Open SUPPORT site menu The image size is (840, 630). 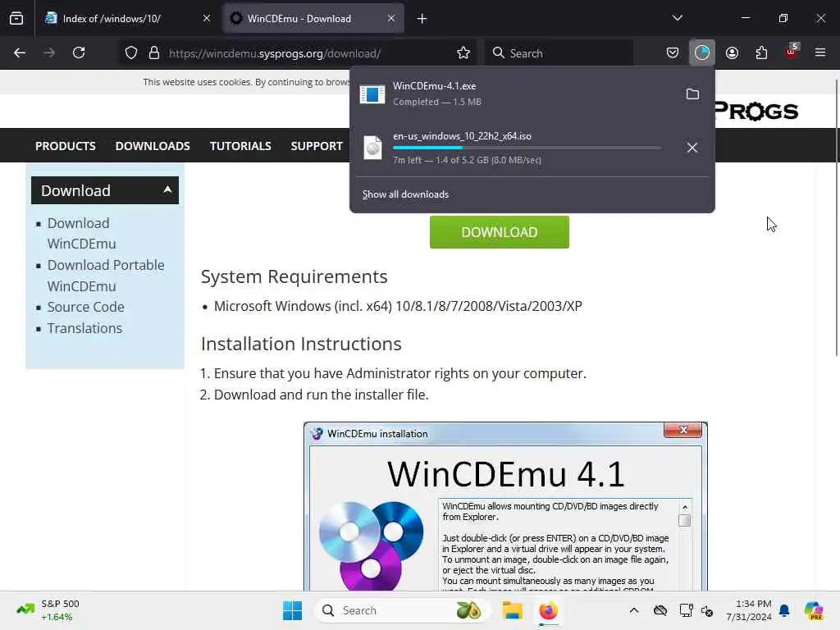point(317,146)
